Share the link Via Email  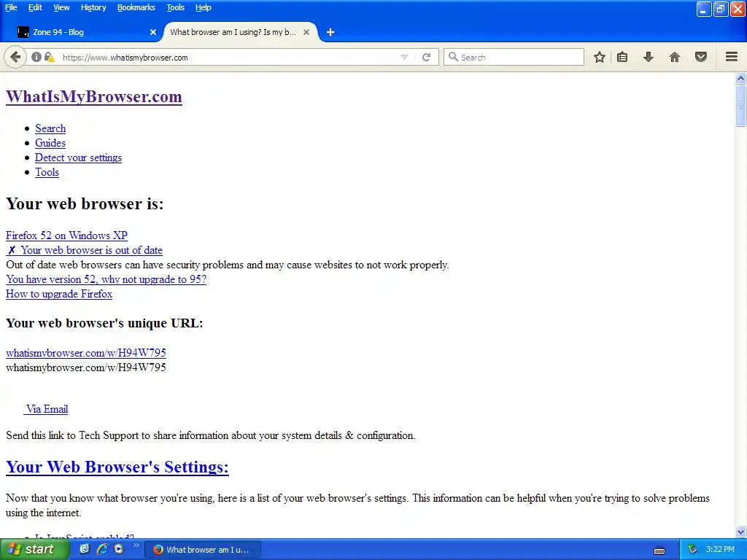point(46,409)
